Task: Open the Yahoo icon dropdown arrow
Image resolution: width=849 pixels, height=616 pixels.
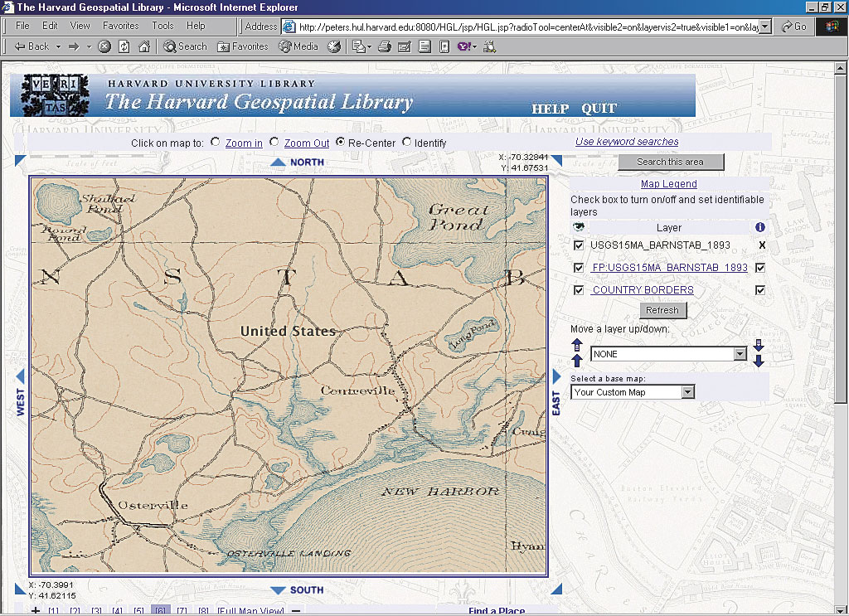Action: [x=474, y=47]
